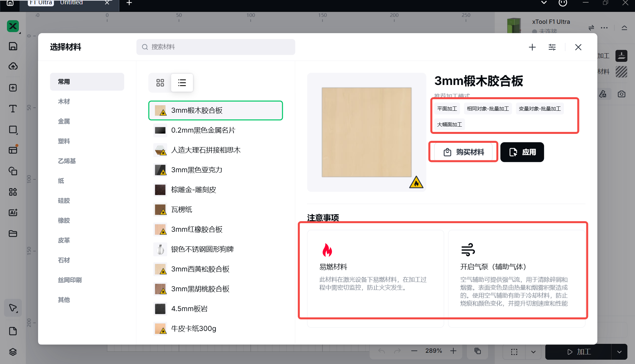Click the add material plus icon
The image size is (635, 364).
click(x=532, y=47)
